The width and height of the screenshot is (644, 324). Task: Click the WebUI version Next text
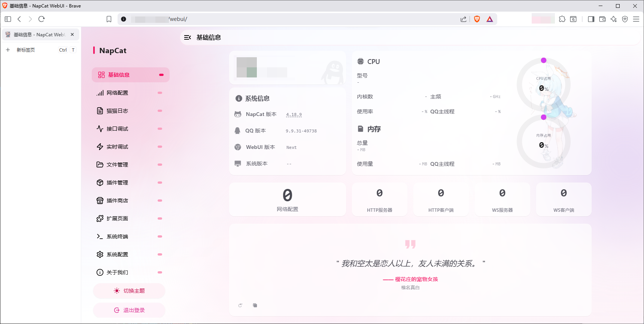tap(291, 148)
